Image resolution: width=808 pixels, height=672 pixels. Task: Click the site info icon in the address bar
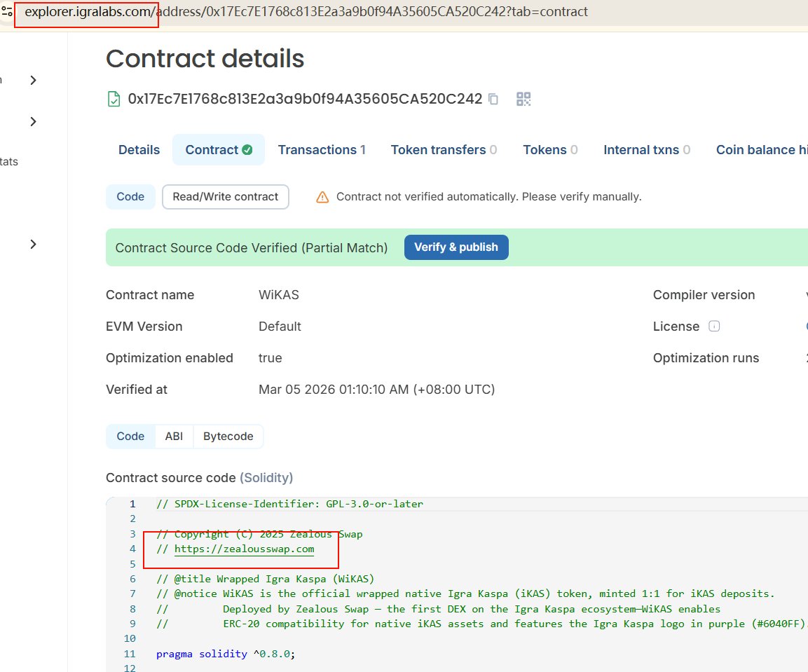click(x=7, y=11)
